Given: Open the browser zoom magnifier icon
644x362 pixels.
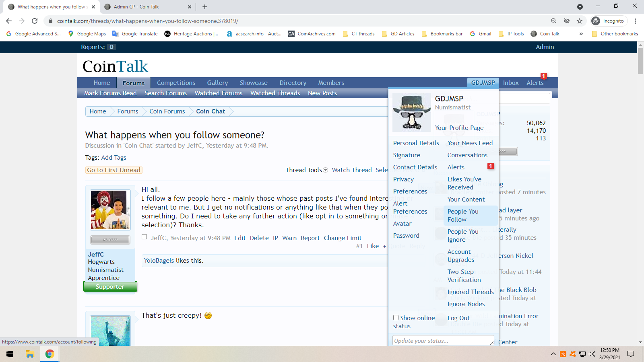Looking at the screenshot, I should click(554, 21).
